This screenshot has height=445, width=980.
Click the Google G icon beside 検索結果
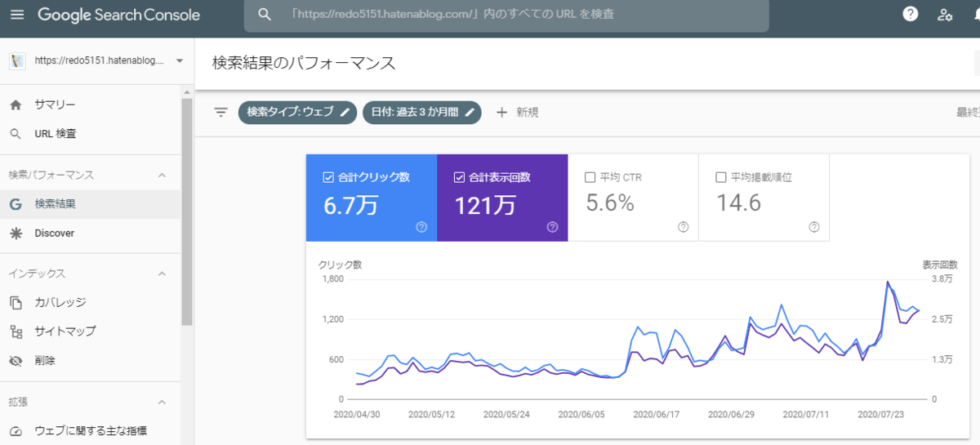click(16, 204)
